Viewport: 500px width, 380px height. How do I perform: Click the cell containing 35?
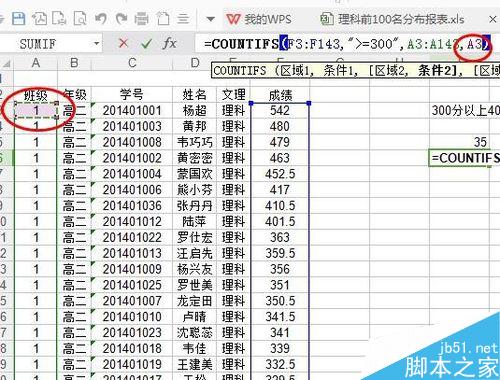tap(460, 142)
